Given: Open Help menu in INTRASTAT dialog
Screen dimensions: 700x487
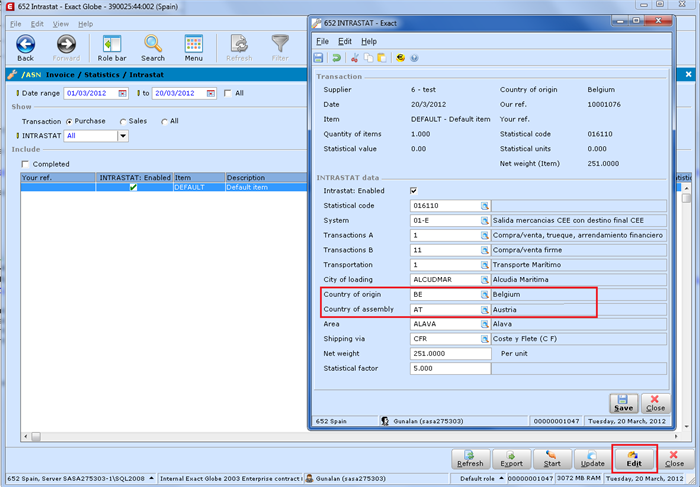Looking at the screenshot, I should (x=369, y=41).
